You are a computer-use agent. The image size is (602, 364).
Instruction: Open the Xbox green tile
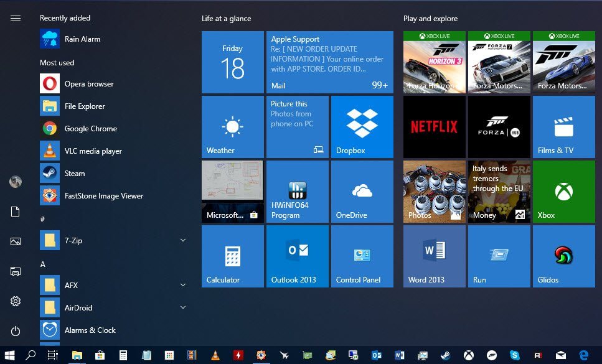(563, 192)
